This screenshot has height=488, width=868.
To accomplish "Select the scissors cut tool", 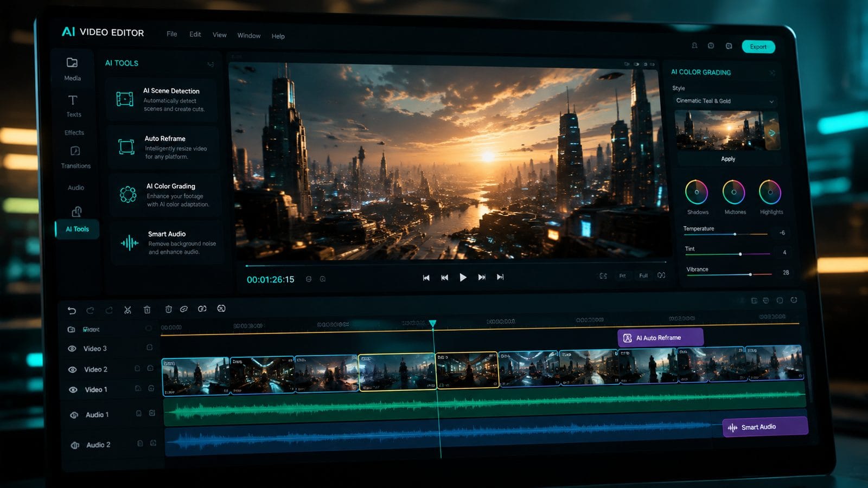I will [x=127, y=310].
